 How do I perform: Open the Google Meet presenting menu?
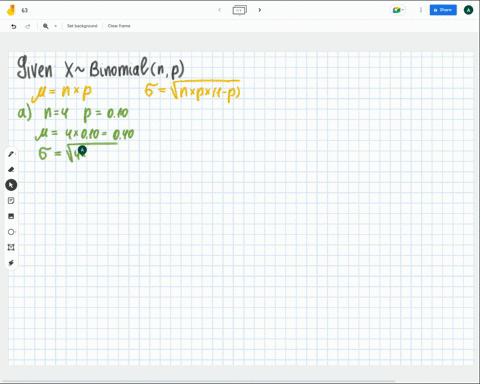(398, 10)
